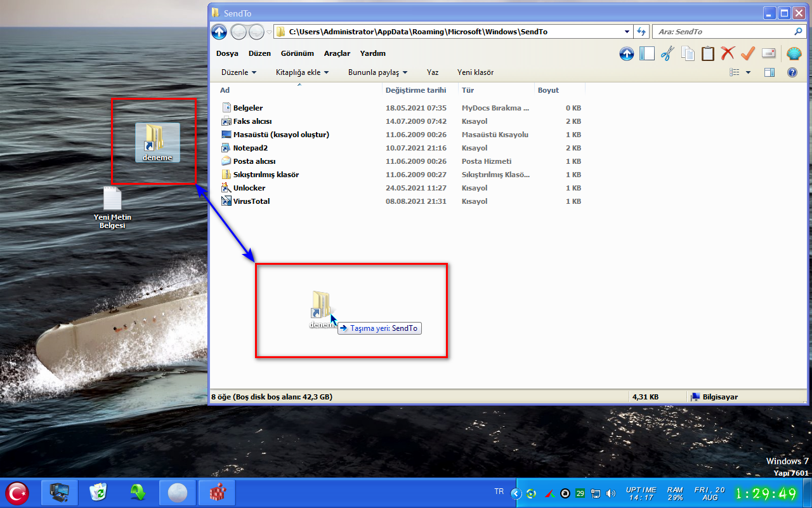The image size is (812, 508).
Task: Click the red X Delete icon
Action: click(728, 54)
